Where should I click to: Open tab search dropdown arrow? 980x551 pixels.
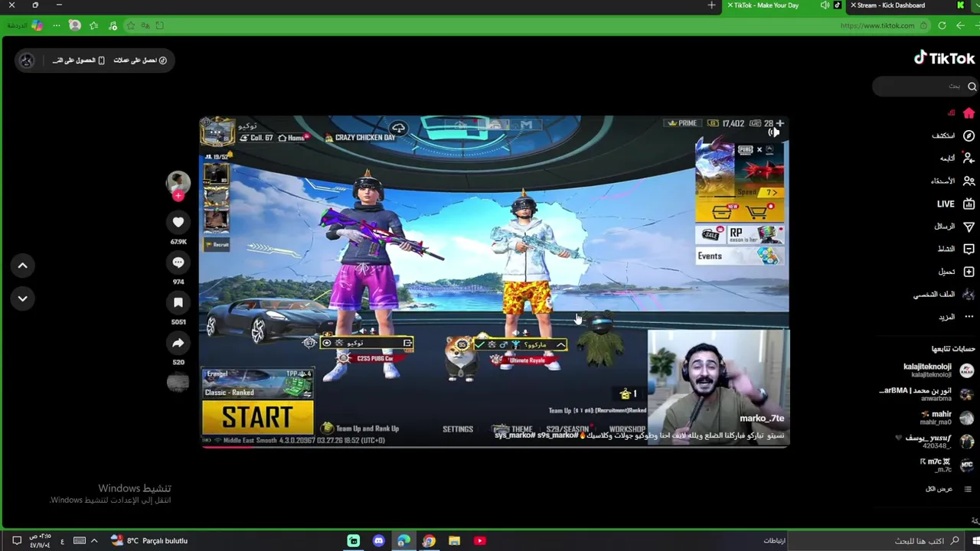click(x=976, y=5)
